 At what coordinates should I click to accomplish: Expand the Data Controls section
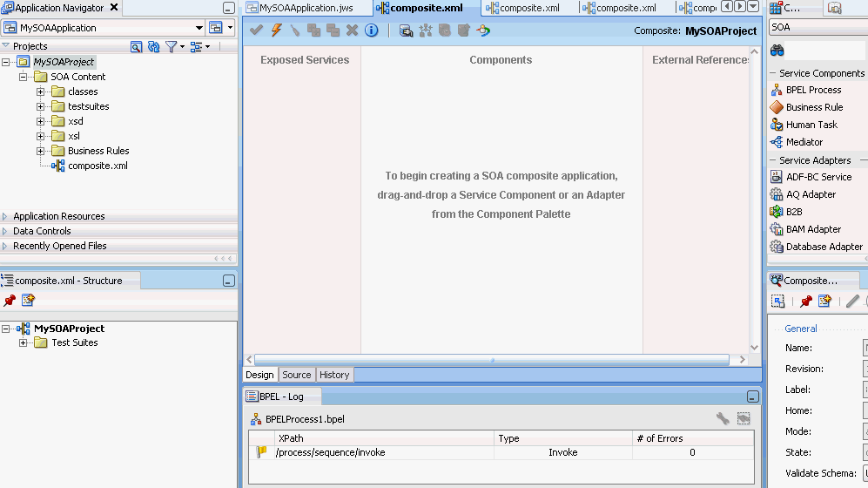(x=42, y=231)
